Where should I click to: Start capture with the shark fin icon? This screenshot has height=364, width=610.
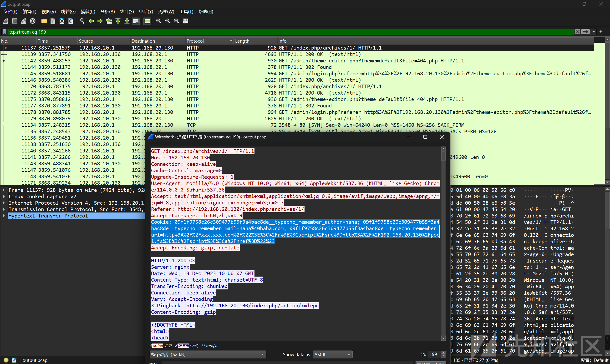pyautogui.click(x=6, y=21)
